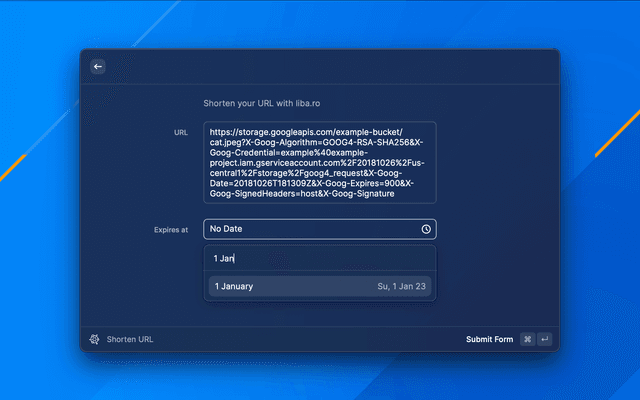Click the Enter key shortcut icon
640x400 pixels.
pos(545,339)
